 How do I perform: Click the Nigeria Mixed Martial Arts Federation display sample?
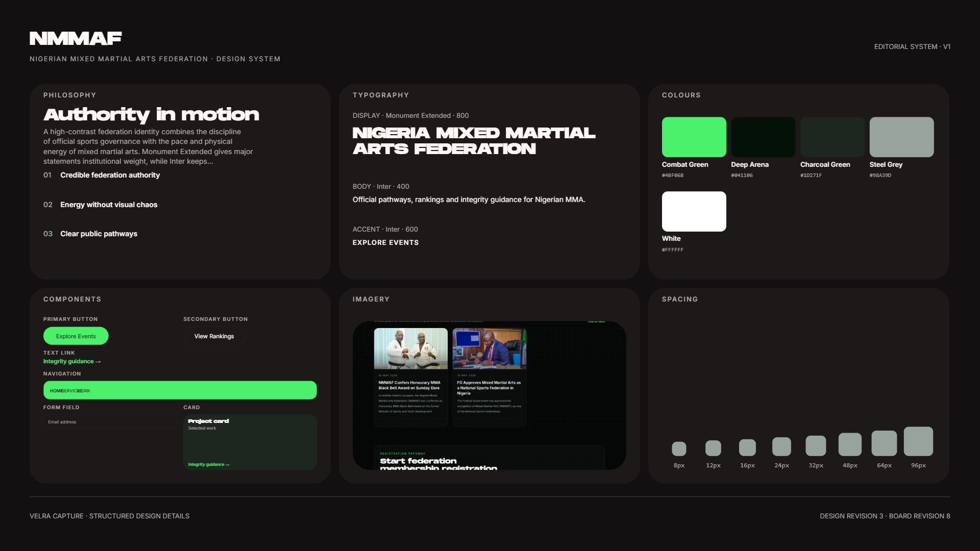point(474,141)
